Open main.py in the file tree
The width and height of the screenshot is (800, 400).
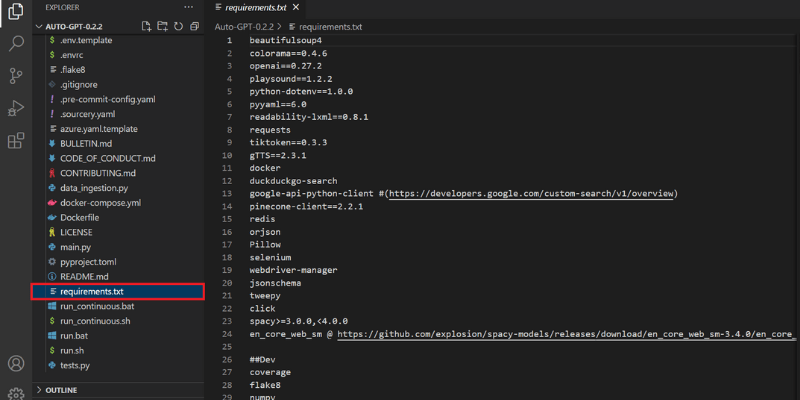click(x=76, y=247)
